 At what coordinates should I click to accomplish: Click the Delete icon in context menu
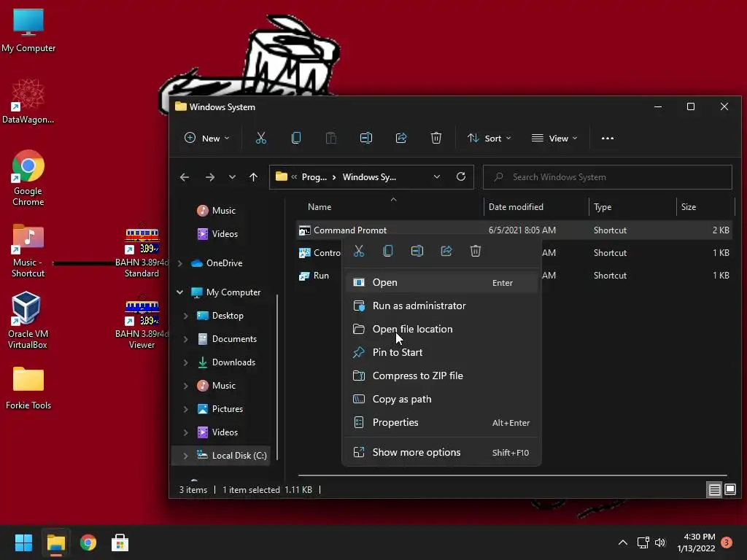tap(476, 251)
